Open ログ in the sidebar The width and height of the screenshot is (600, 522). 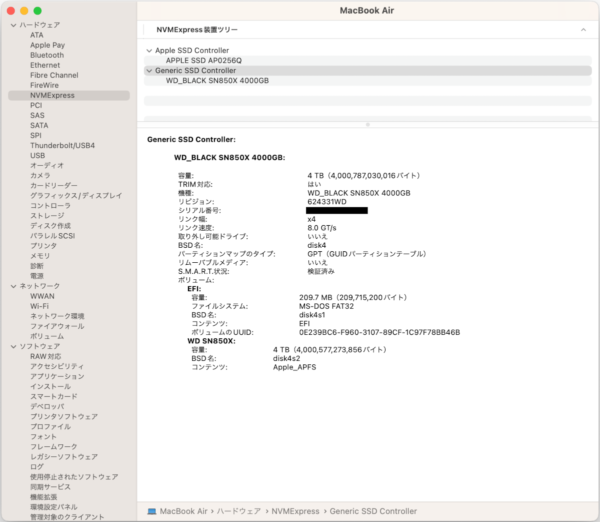pos(37,467)
